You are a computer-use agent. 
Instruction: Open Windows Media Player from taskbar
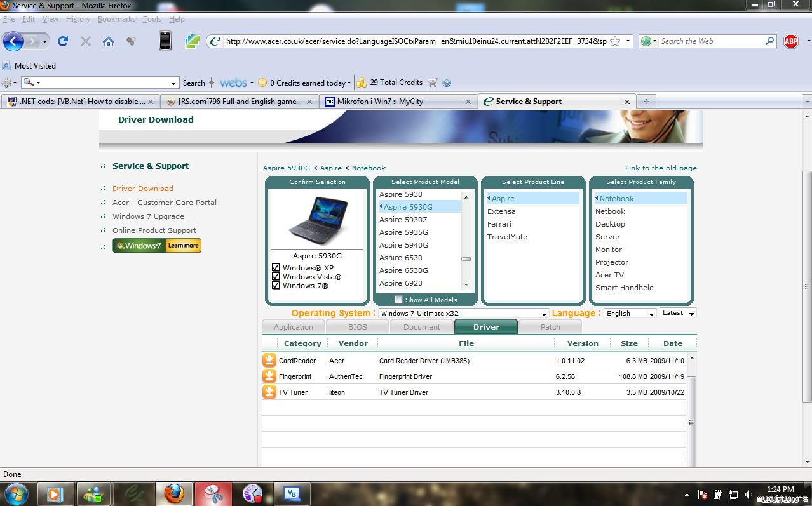pyautogui.click(x=55, y=494)
